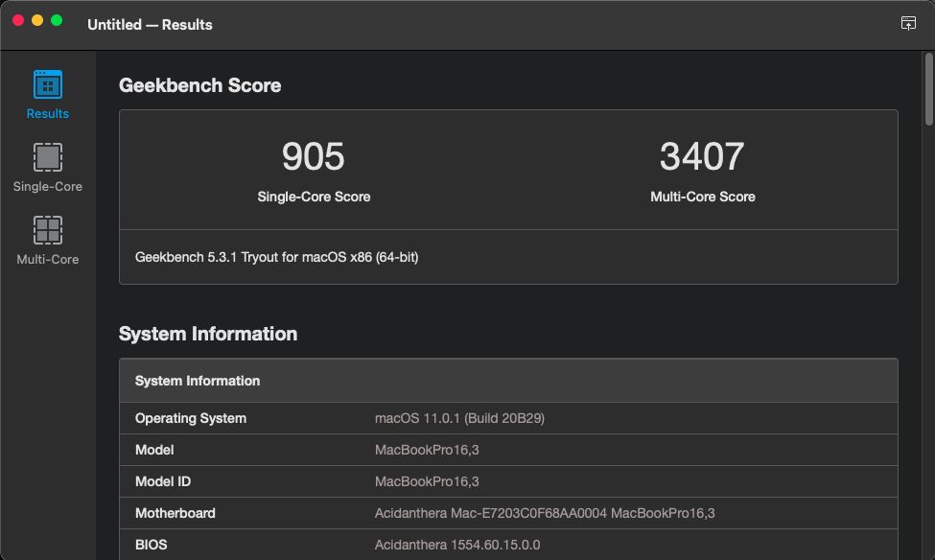
Task: Click the single-core score value 905
Action: point(313,156)
